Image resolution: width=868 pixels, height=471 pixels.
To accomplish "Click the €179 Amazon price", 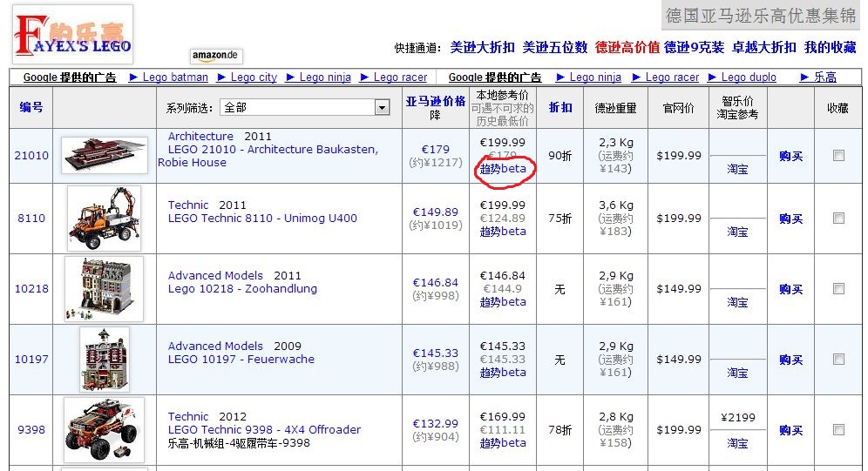I will [436, 149].
